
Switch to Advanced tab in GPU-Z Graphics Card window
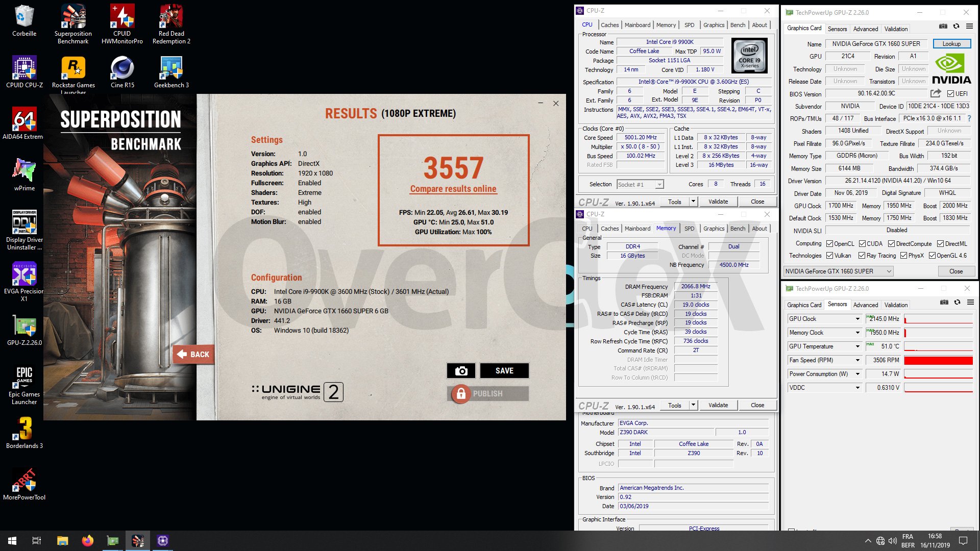pyautogui.click(x=866, y=29)
